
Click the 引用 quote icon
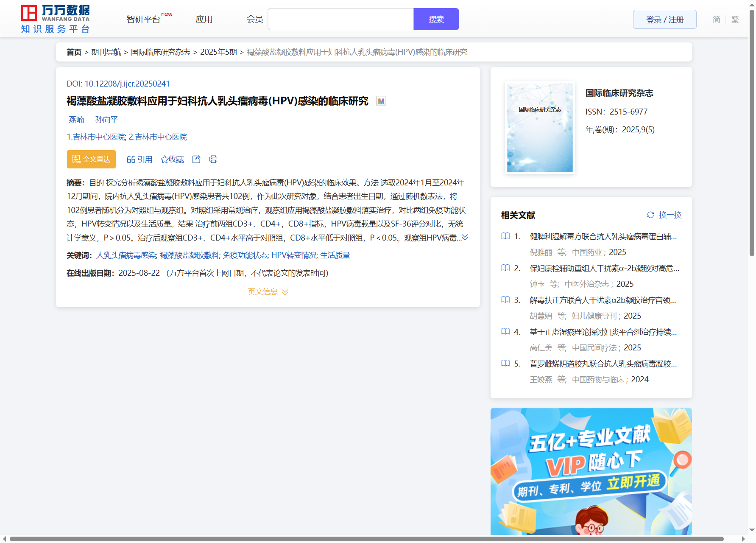click(x=131, y=160)
